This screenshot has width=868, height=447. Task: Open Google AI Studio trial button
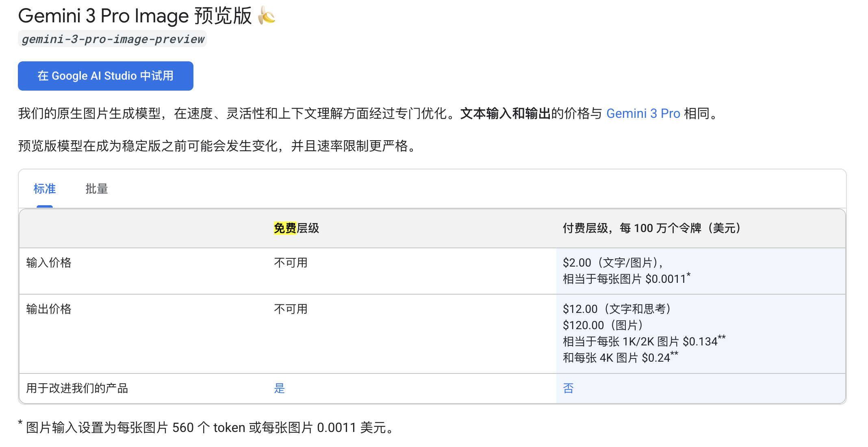[106, 76]
